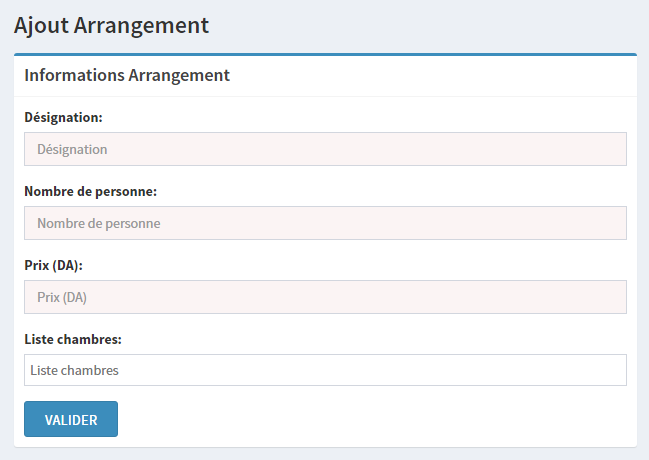This screenshot has width=649, height=460.
Task: Submit the arrangement form with VALIDER
Action: click(71, 419)
